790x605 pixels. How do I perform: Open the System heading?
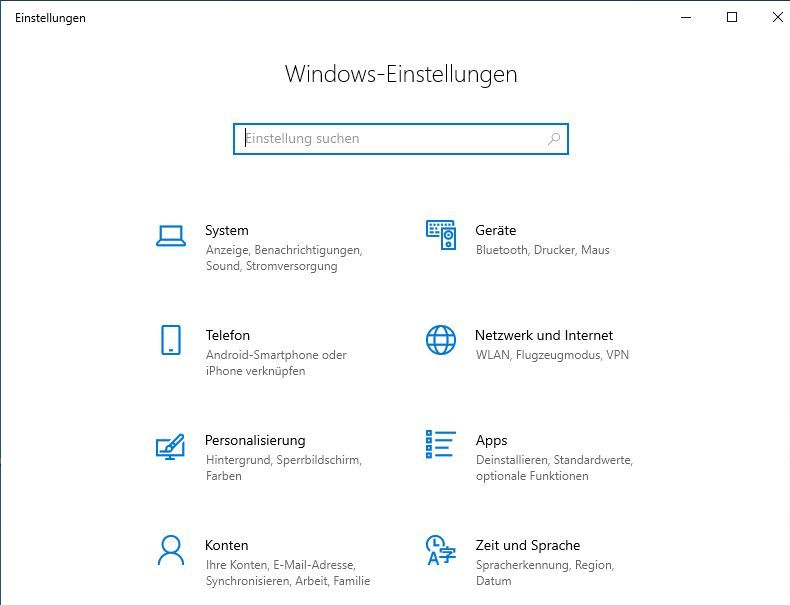(227, 230)
